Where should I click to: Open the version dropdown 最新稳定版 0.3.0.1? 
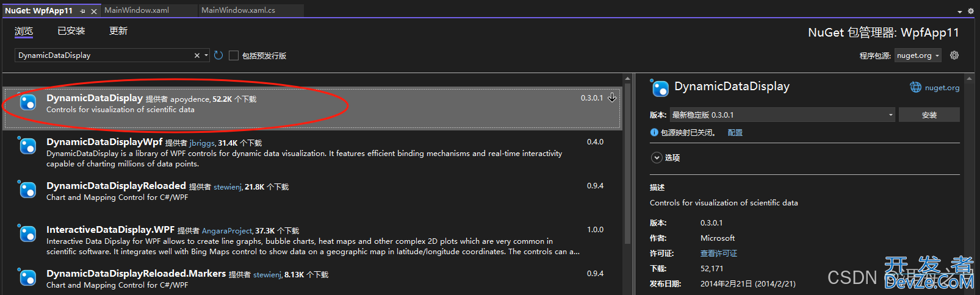coord(782,115)
